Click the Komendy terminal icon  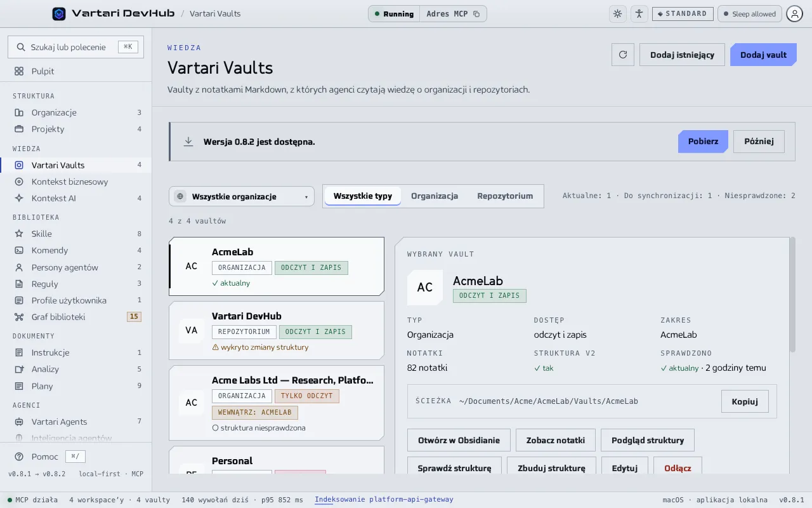[x=19, y=250]
